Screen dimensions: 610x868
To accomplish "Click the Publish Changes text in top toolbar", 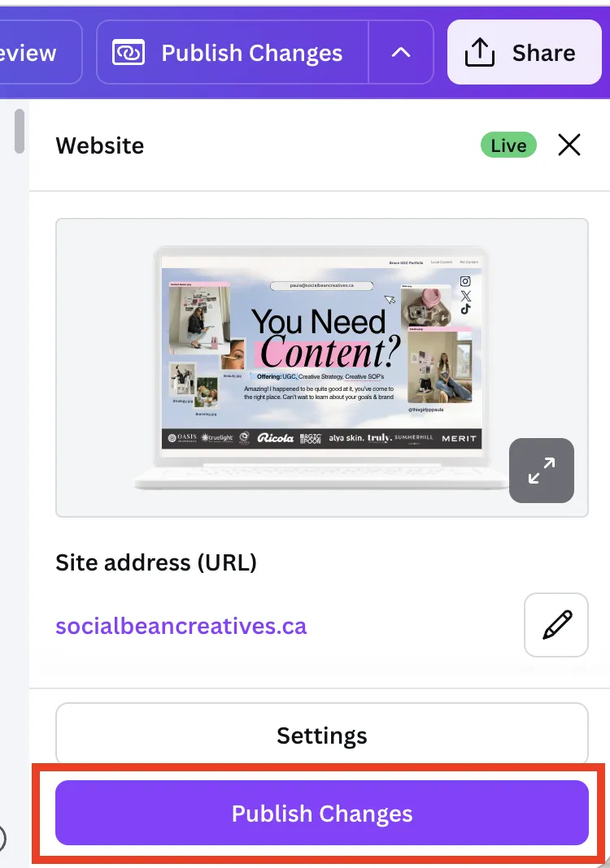I will (x=251, y=53).
